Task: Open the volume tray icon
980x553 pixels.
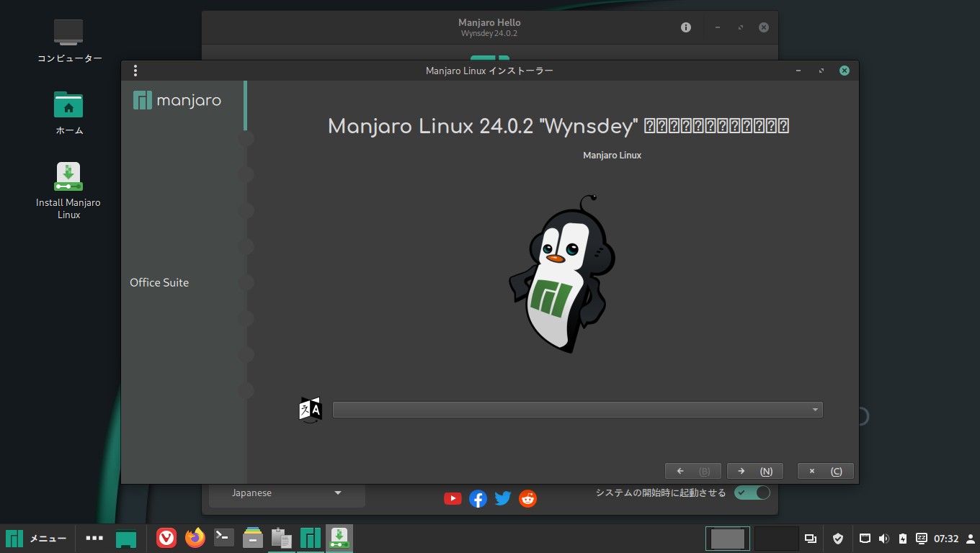Action: click(884, 539)
